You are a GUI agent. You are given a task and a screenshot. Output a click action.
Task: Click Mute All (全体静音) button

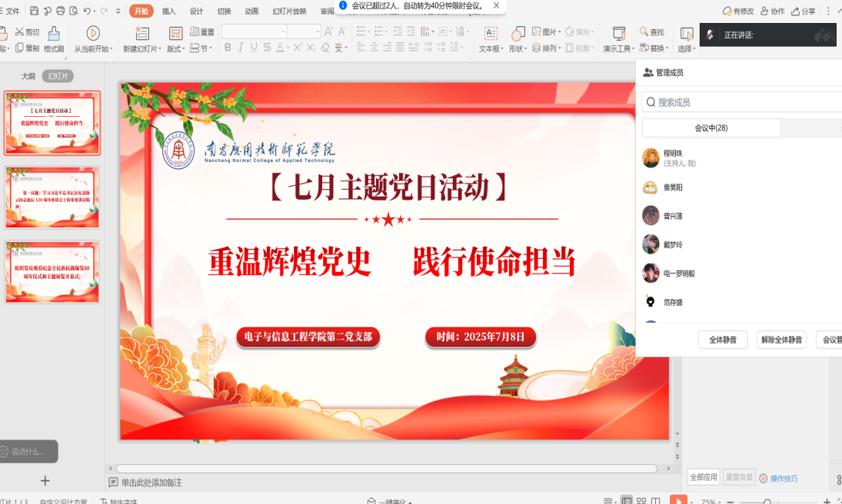pos(722,340)
